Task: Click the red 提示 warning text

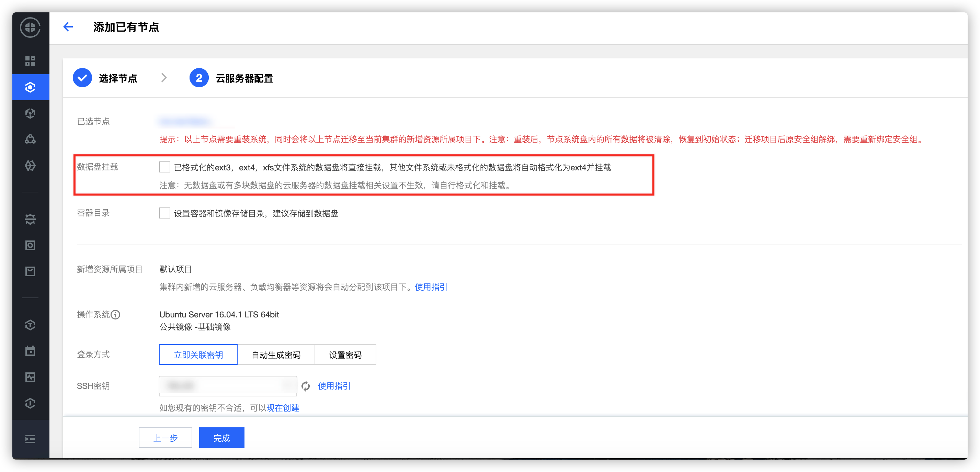Action: (542, 139)
